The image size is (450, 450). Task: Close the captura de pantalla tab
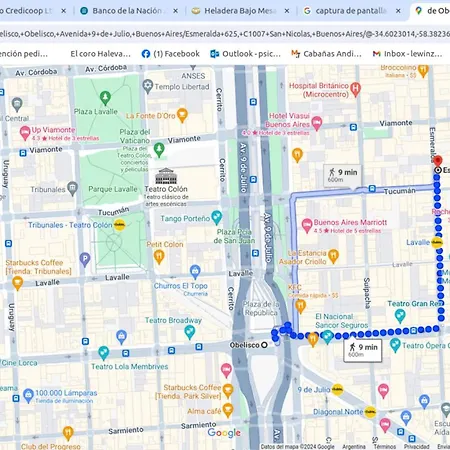click(x=398, y=11)
